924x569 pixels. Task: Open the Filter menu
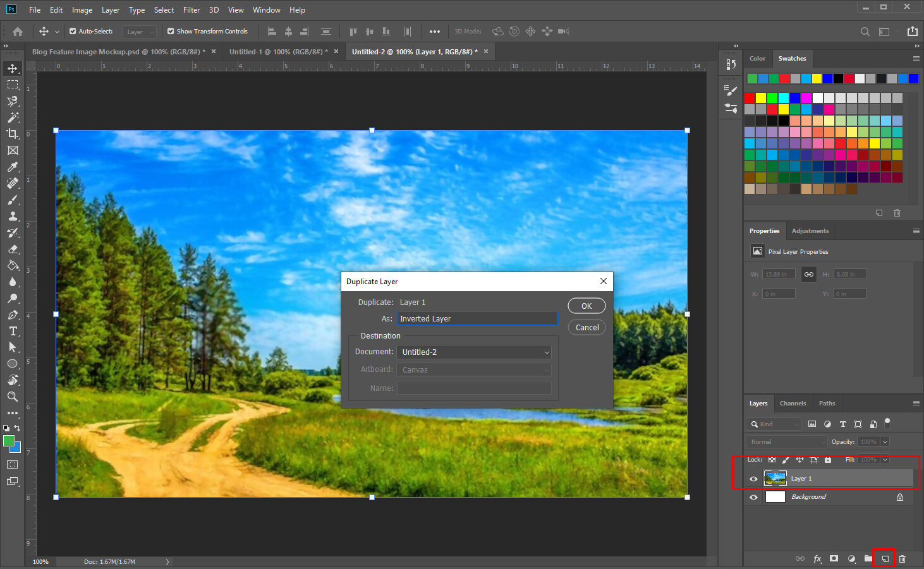[191, 9]
